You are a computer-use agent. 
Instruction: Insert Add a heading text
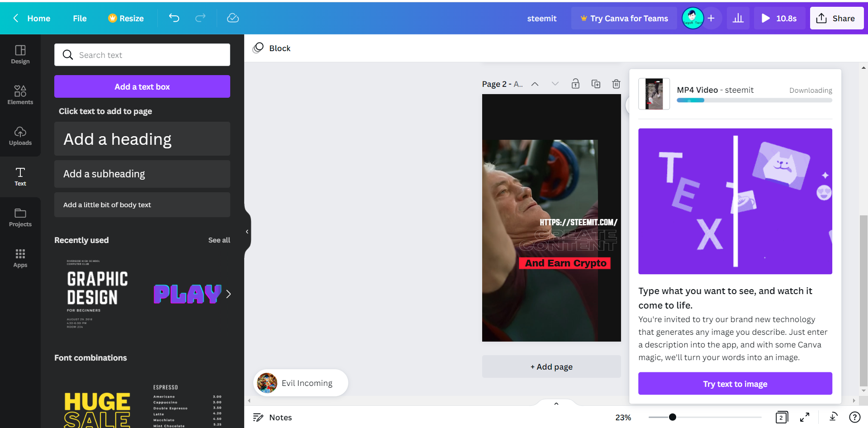tap(142, 139)
